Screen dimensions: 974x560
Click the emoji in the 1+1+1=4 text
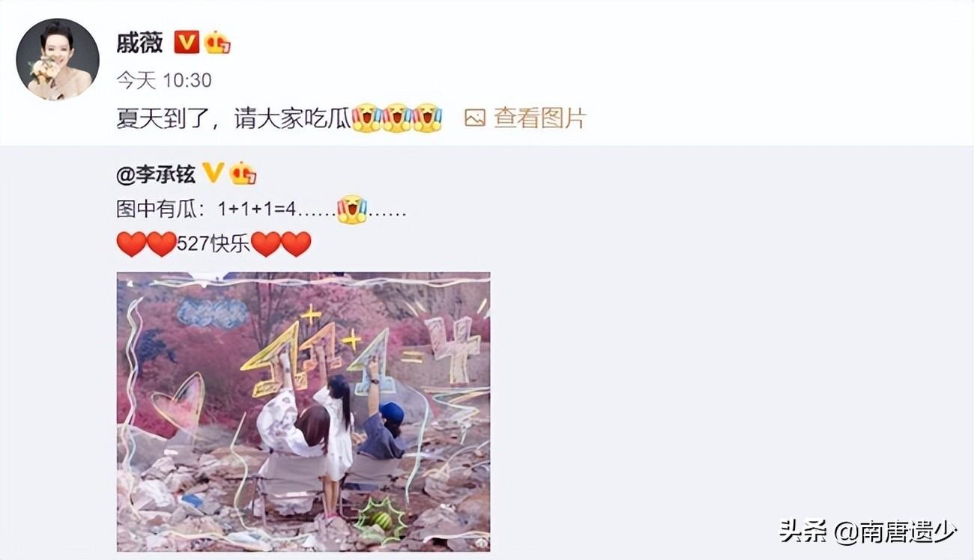click(351, 210)
